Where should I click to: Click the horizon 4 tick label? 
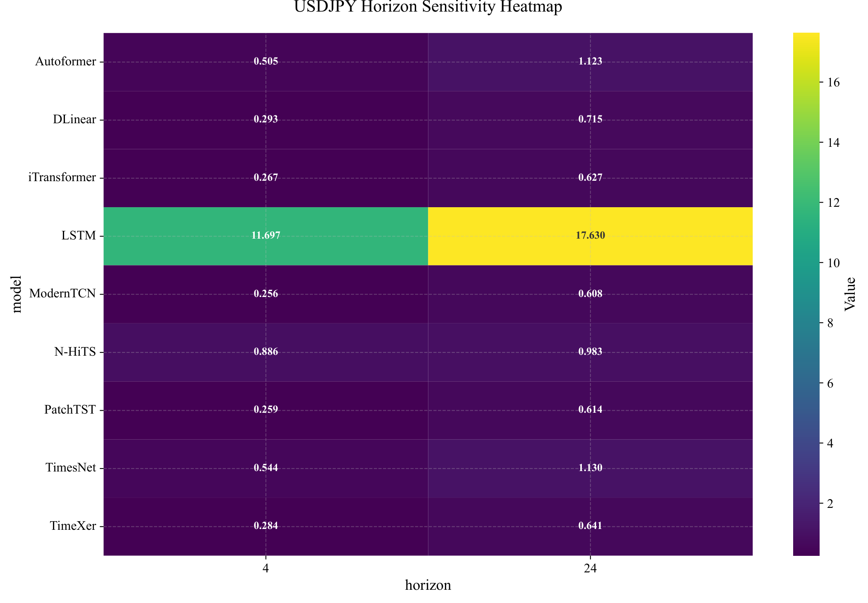(265, 569)
